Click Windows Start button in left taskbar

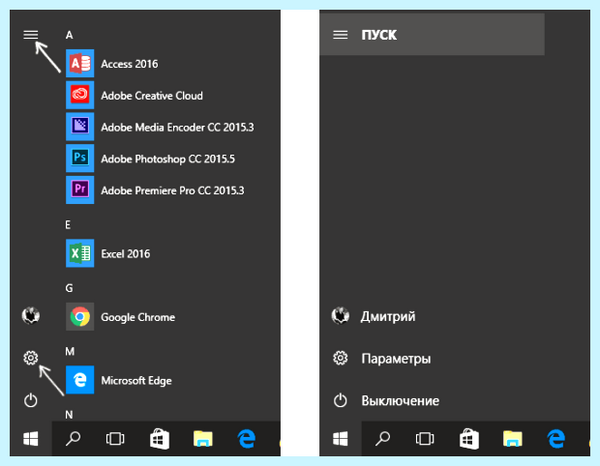coord(31,438)
